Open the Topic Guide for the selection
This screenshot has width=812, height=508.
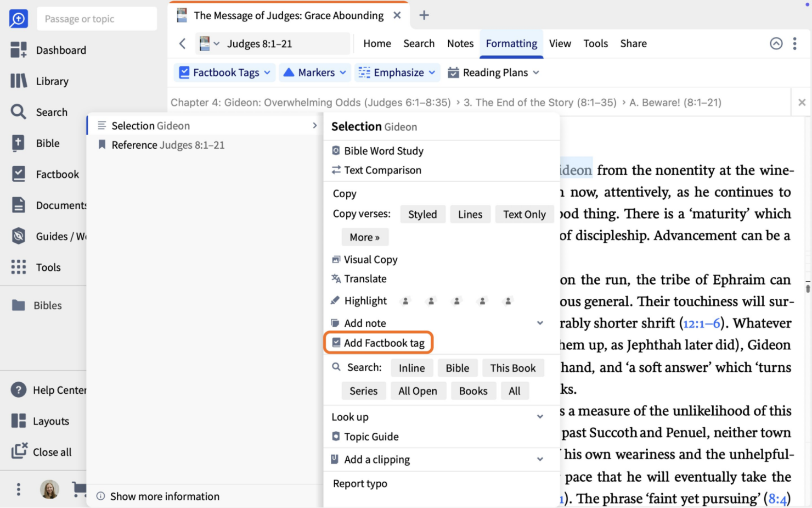(371, 436)
